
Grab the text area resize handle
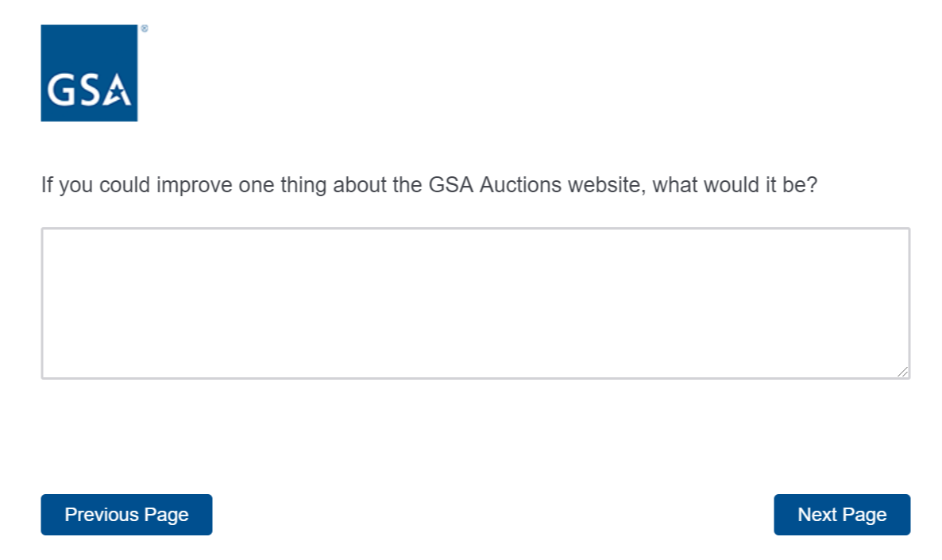coord(903,372)
